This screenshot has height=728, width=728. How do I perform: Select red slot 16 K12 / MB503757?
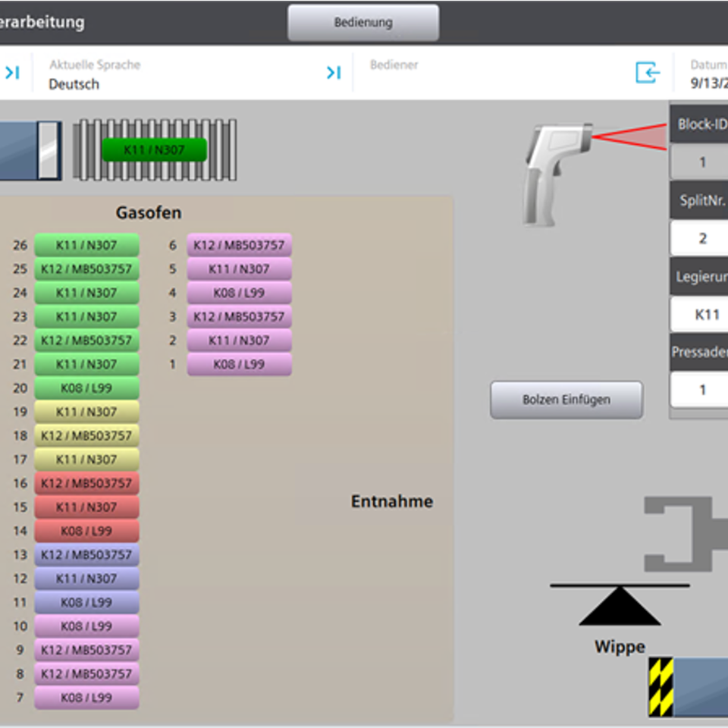(86, 483)
